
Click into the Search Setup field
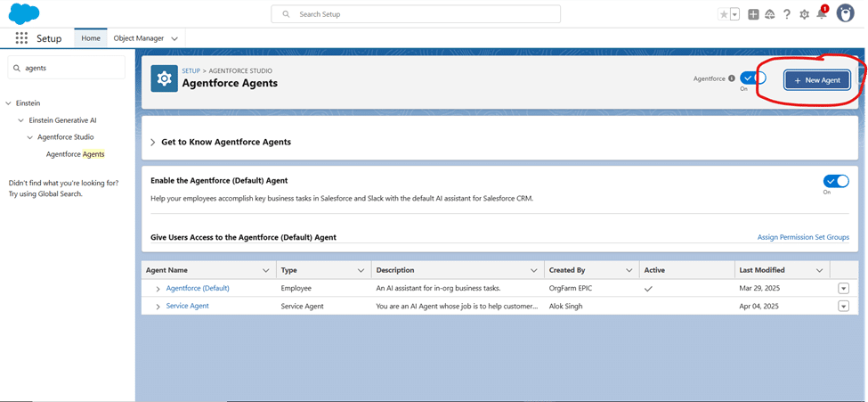coord(416,14)
